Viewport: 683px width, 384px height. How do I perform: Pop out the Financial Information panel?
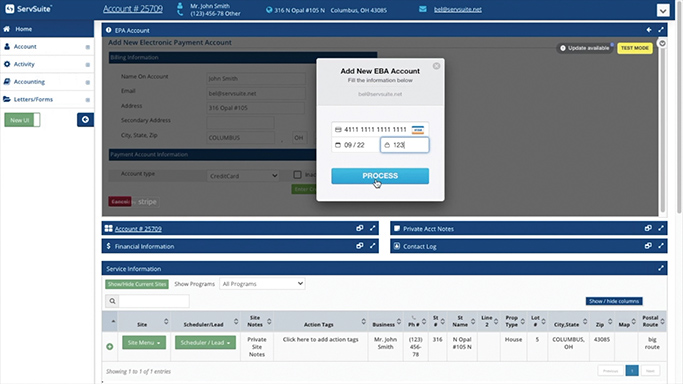tap(360, 246)
